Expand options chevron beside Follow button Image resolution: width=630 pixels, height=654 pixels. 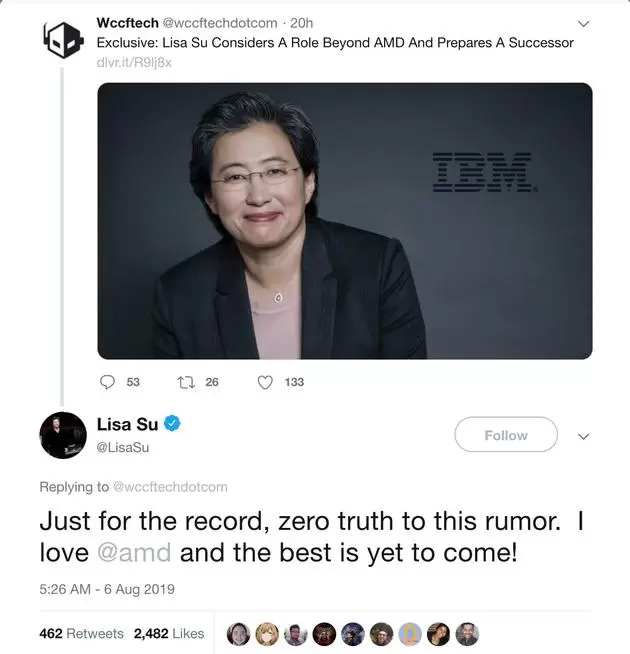[583, 436]
